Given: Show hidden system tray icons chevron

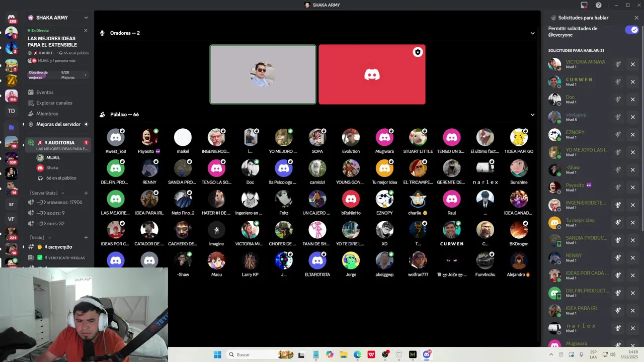Looking at the screenshot, I should (551, 354).
